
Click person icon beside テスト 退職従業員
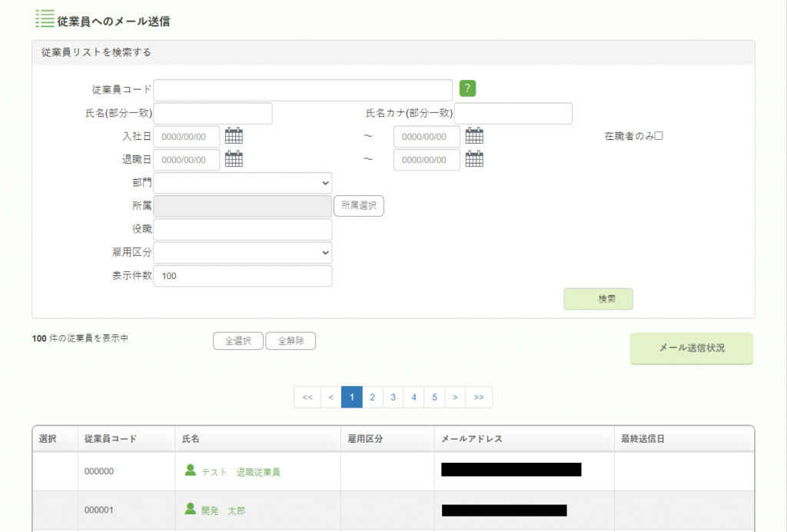(191, 470)
